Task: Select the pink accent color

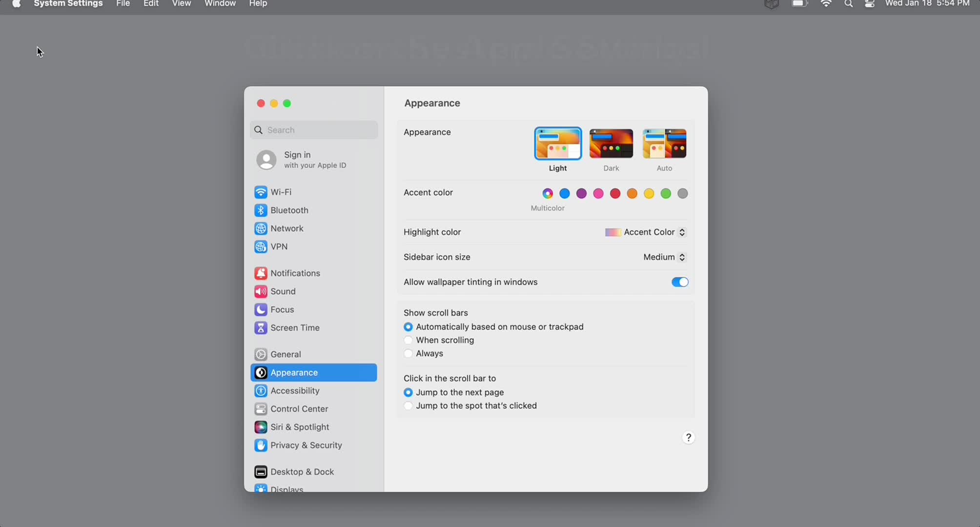Action: (x=598, y=194)
